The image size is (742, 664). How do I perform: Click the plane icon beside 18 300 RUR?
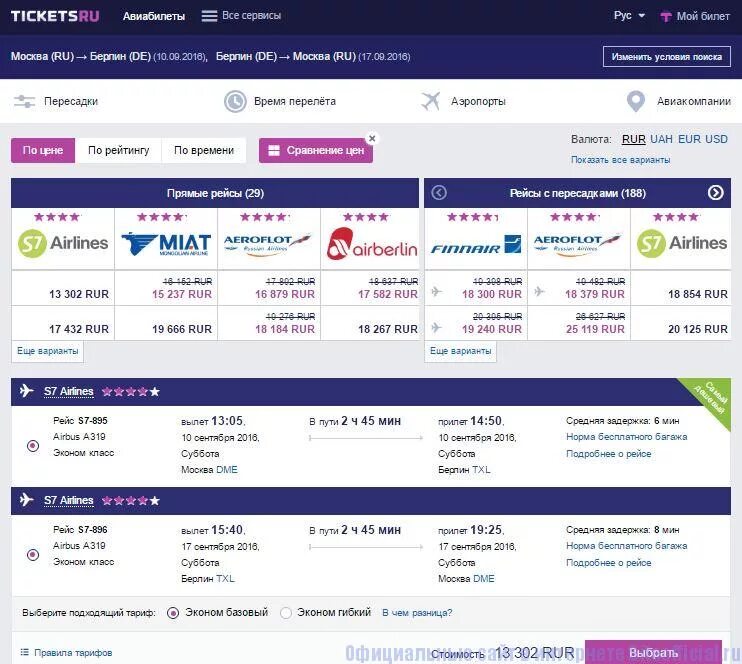coord(437,292)
